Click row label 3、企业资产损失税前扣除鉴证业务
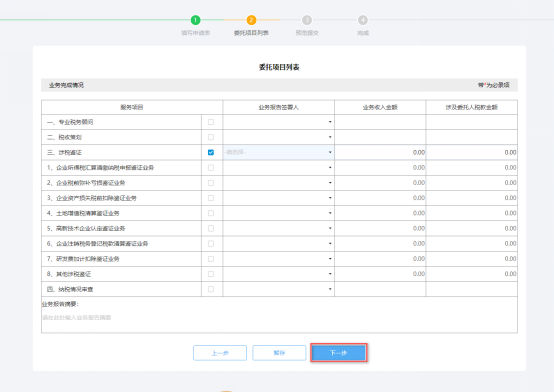This screenshot has height=392, width=554. [x=92, y=198]
